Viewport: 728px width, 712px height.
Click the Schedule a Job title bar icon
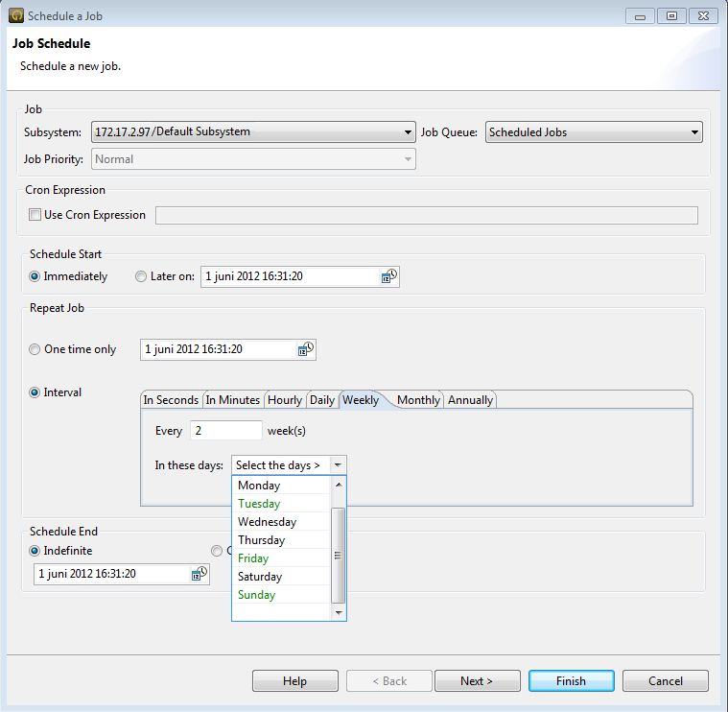[15, 15]
